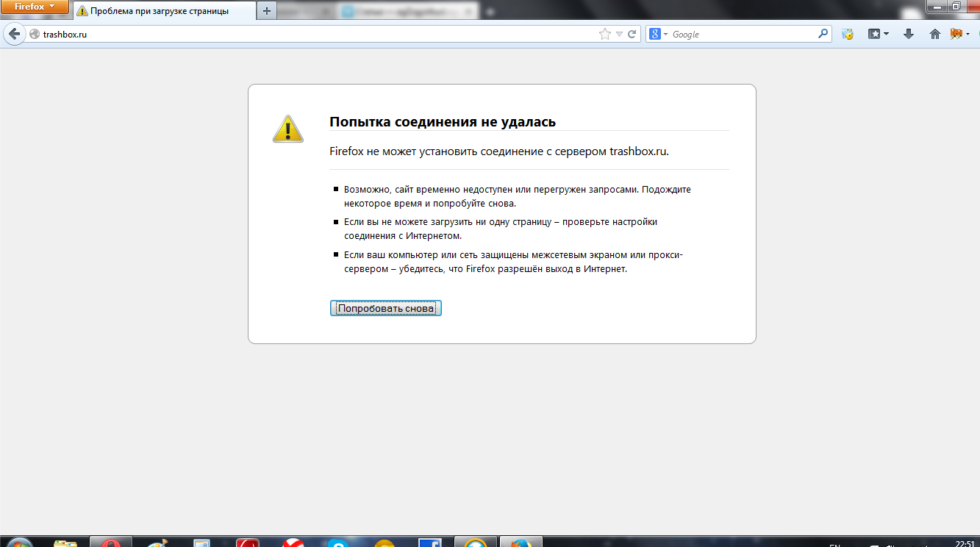
Task: Go to the Home page icon
Action: [x=934, y=34]
